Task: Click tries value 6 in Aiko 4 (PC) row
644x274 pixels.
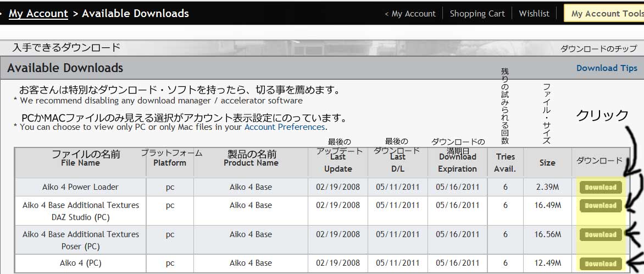Action: click(505, 263)
